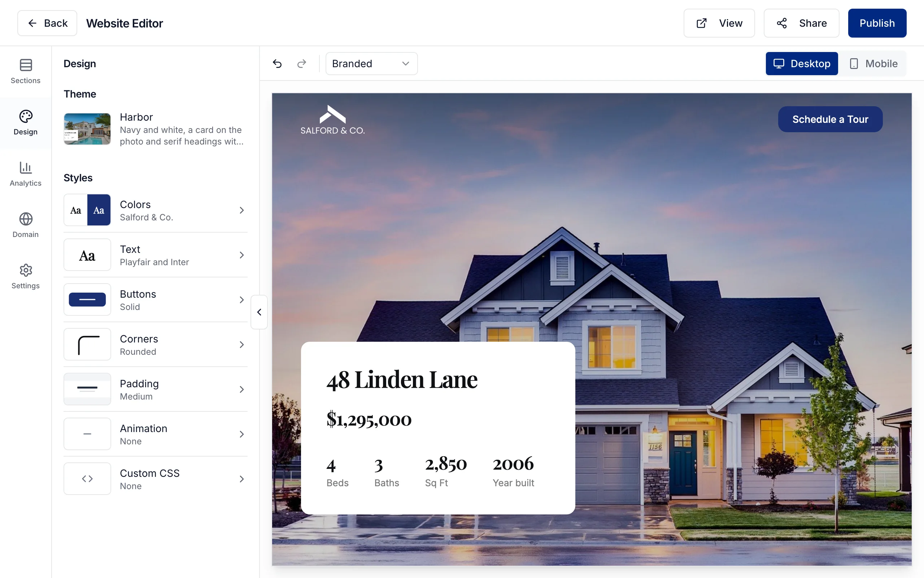Screen dimensions: 924x578
Task: Click the Padding medium preview icon
Action: click(x=87, y=389)
